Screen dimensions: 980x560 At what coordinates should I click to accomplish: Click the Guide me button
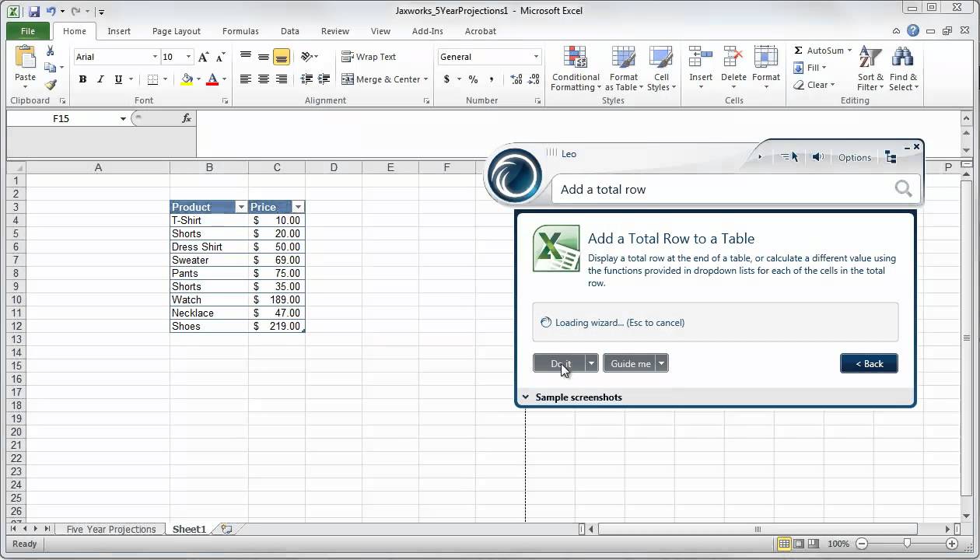pyautogui.click(x=631, y=363)
